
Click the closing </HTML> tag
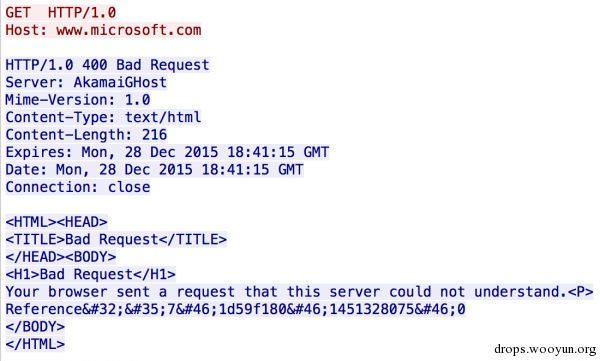click(35, 344)
